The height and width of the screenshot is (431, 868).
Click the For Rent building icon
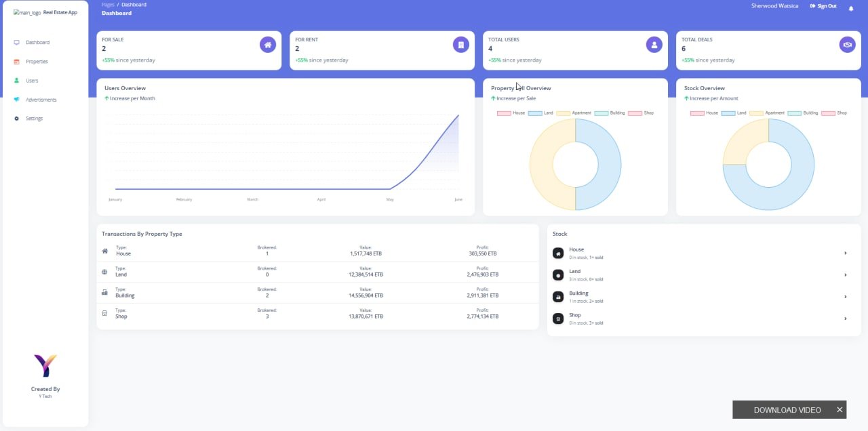tap(461, 45)
